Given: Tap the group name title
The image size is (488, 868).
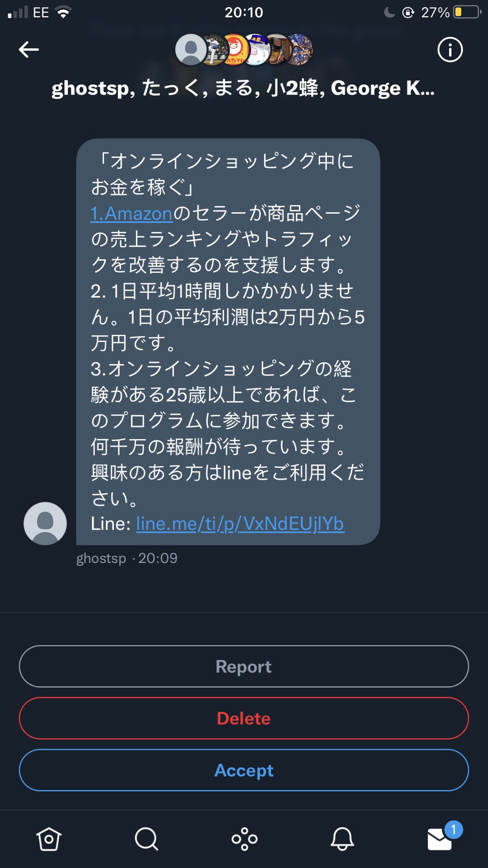Looking at the screenshot, I should pos(243,89).
